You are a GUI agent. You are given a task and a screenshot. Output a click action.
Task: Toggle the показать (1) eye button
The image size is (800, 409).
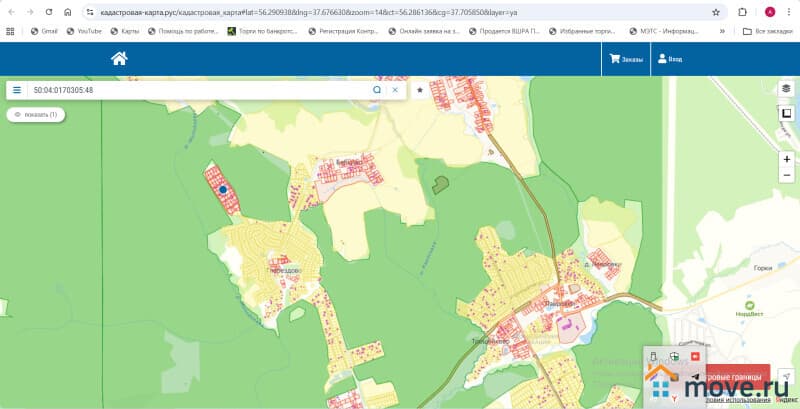[36, 115]
